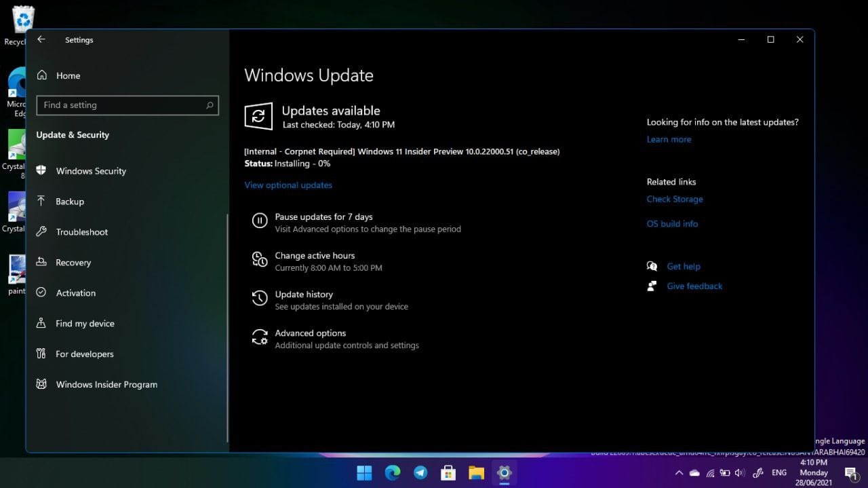The height and width of the screenshot is (488, 868).
Task: Open Windows Insider Program page
Action: (106, 385)
